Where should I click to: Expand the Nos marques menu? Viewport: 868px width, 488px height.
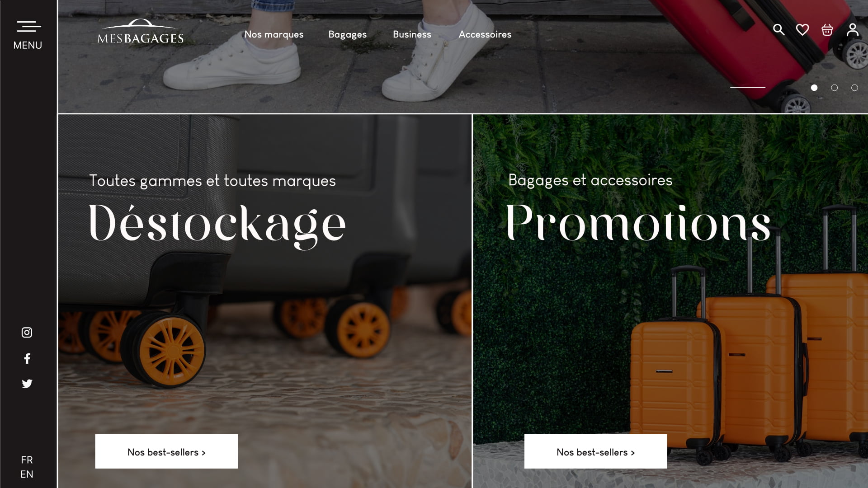[x=274, y=34]
